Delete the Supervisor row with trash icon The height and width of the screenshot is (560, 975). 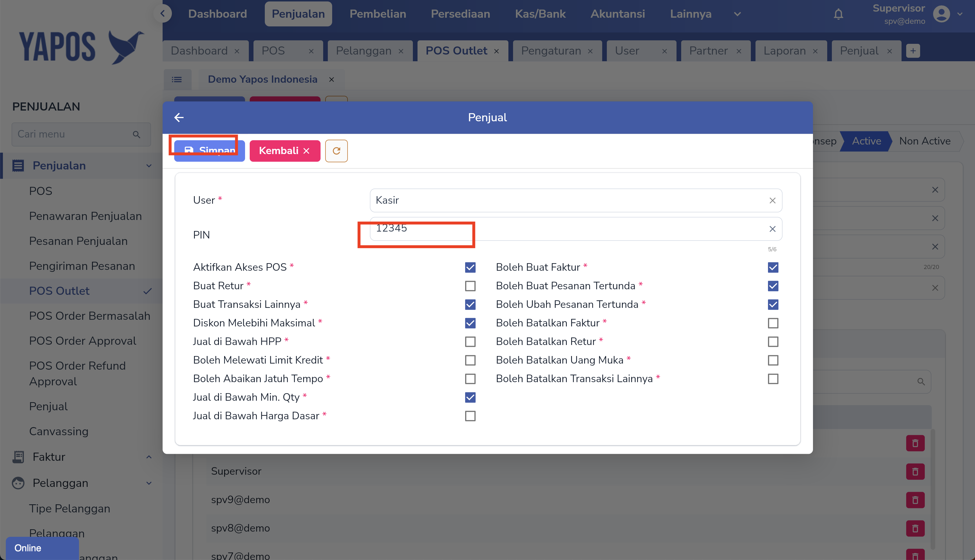[915, 472]
